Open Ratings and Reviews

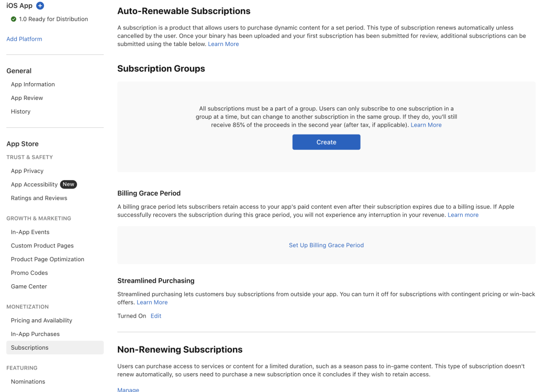point(39,198)
